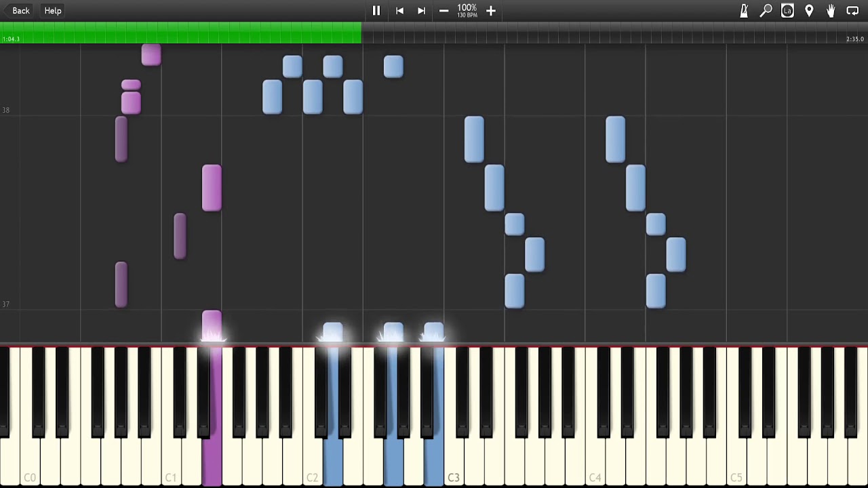Click the 1:04.3 elapsed time label
The height and width of the screenshot is (488, 868).
point(11,39)
